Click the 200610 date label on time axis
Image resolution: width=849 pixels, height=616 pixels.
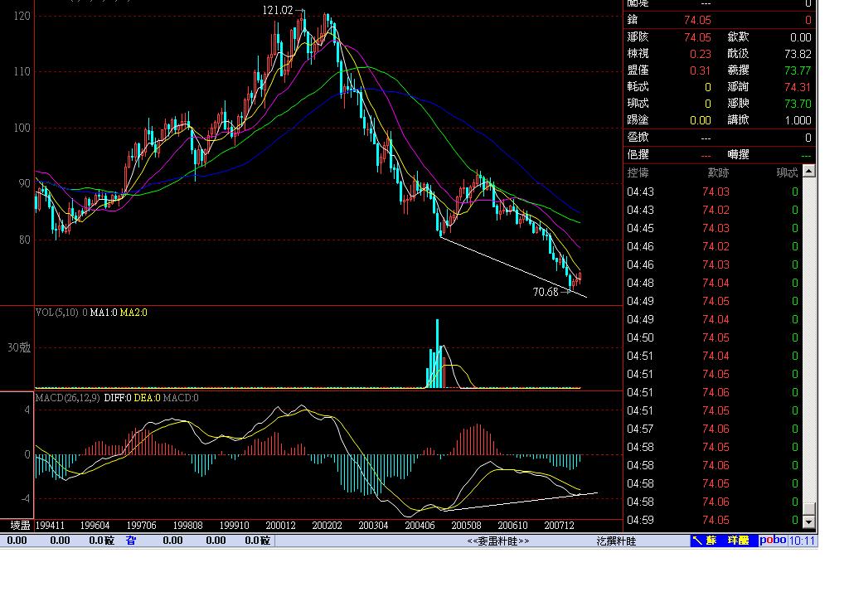[512, 526]
